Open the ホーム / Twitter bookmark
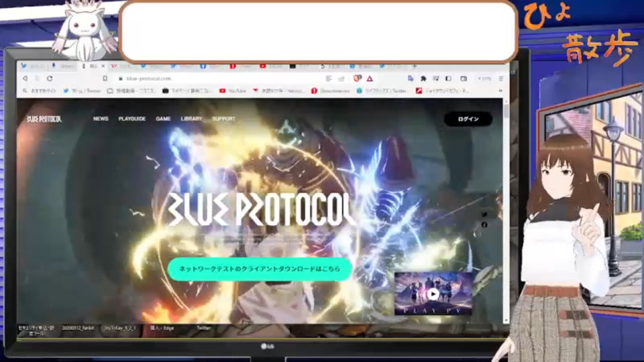This screenshot has height=362, width=644. tap(82, 90)
